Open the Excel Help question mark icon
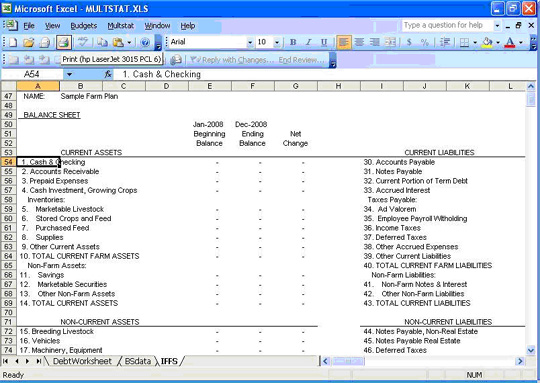Viewport: 540px width, 383px height. (145, 42)
